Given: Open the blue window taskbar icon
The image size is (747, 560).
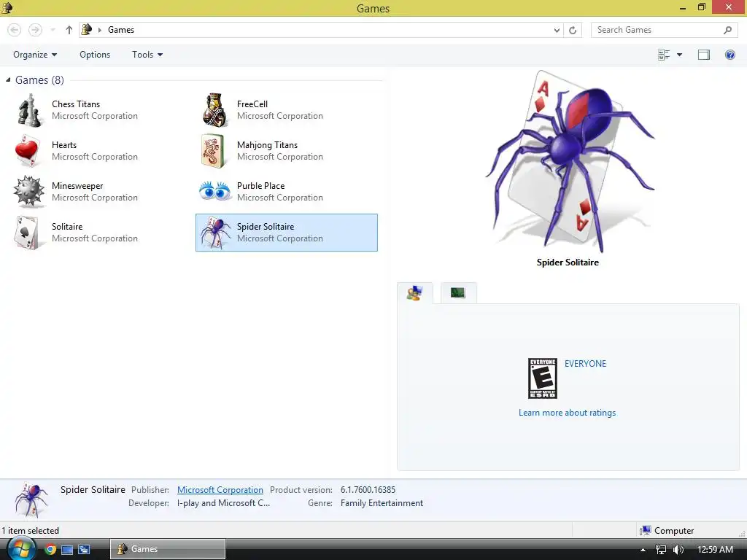Looking at the screenshot, I should point(67,550).
